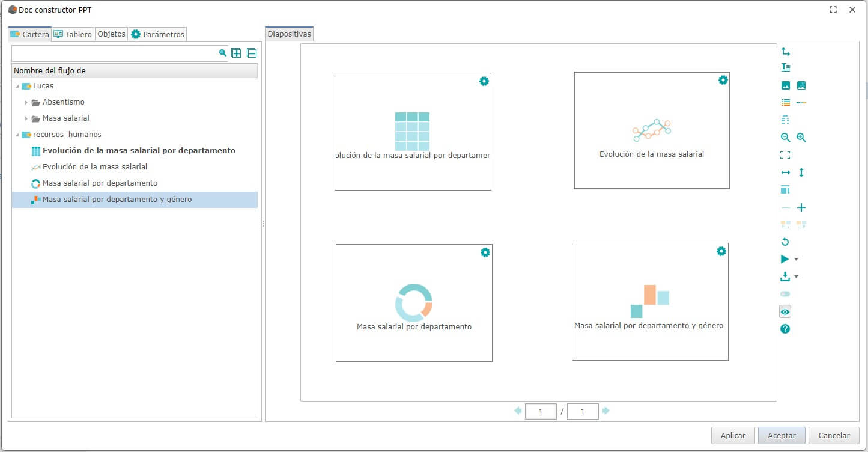Screen dimensions: 868x452
Task: Click the right faded link-boxes icon
Action: [801, 225]
